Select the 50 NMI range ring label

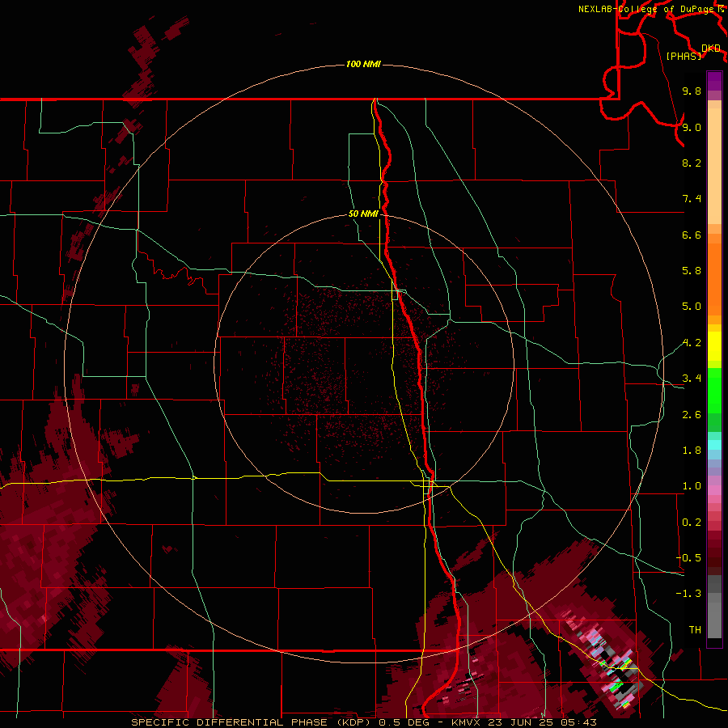(x=363, y=214)
